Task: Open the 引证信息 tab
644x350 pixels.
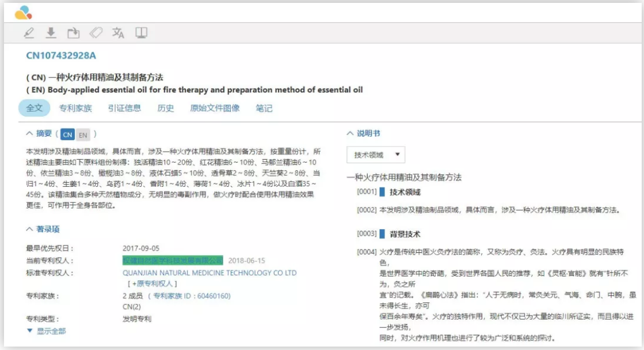Action: tap(124, 108)
